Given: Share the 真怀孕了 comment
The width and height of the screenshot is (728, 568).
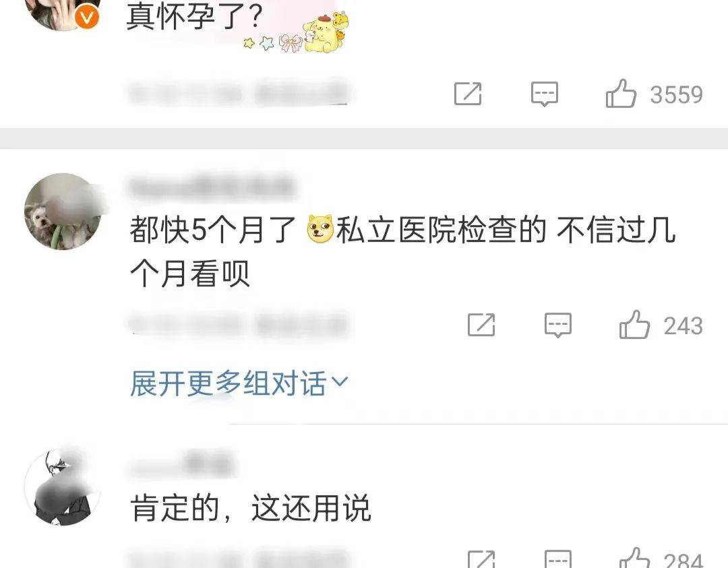Looking at the screenshot, I should 468,94.
